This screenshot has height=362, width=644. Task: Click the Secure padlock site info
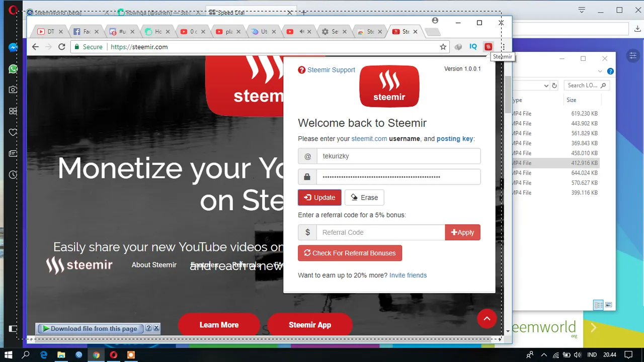(x=88, y=47)
